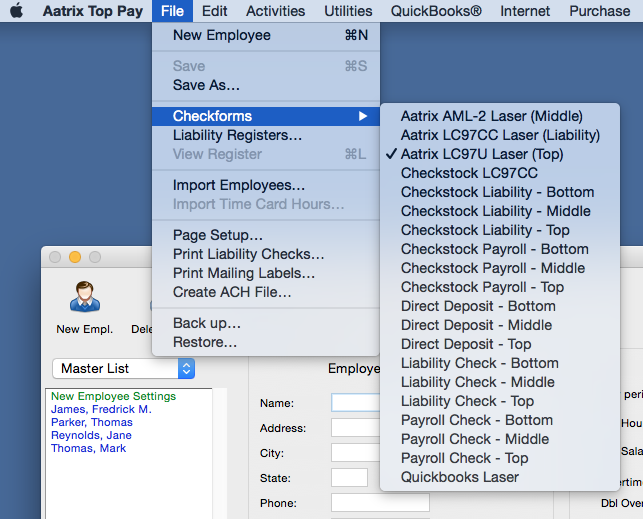
Task: Close the open File menu
Action: pyautogui.click(x=172, y=11)
